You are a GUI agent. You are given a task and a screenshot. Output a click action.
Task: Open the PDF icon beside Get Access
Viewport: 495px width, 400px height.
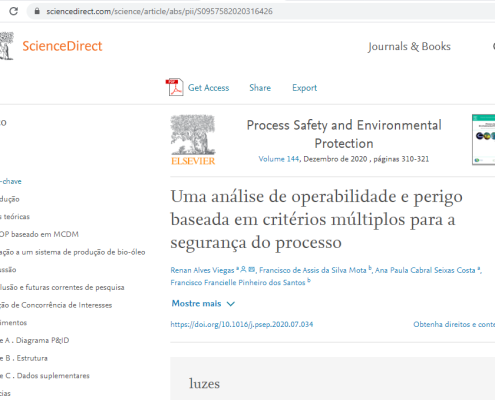click(x=175, y=87)
